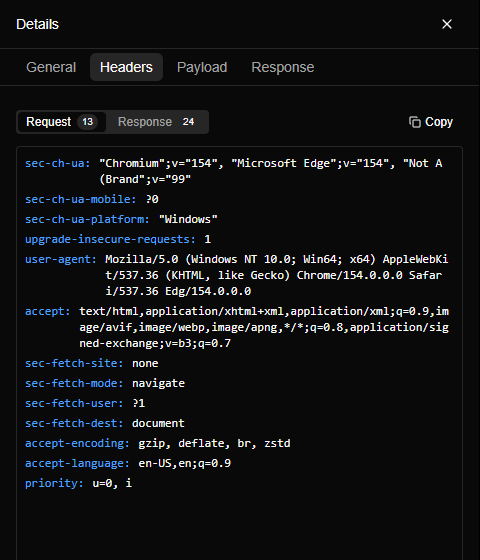Click the priority header name
This screenshot has width=480, height=560.
(54, 484)
